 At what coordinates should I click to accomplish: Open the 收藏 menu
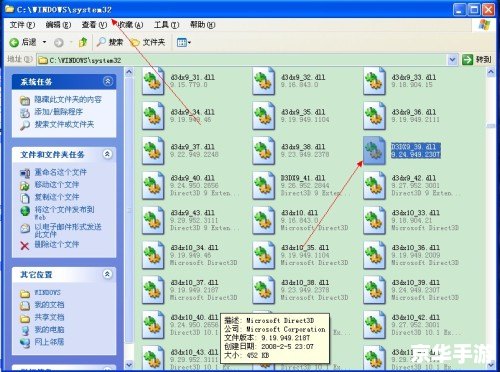(130, 25)
